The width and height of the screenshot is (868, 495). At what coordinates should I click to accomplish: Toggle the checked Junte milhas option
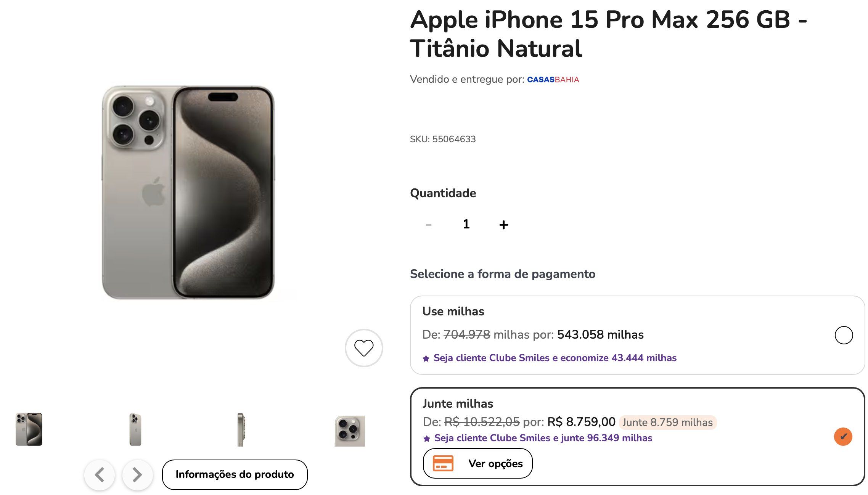[x=843, y=437]
